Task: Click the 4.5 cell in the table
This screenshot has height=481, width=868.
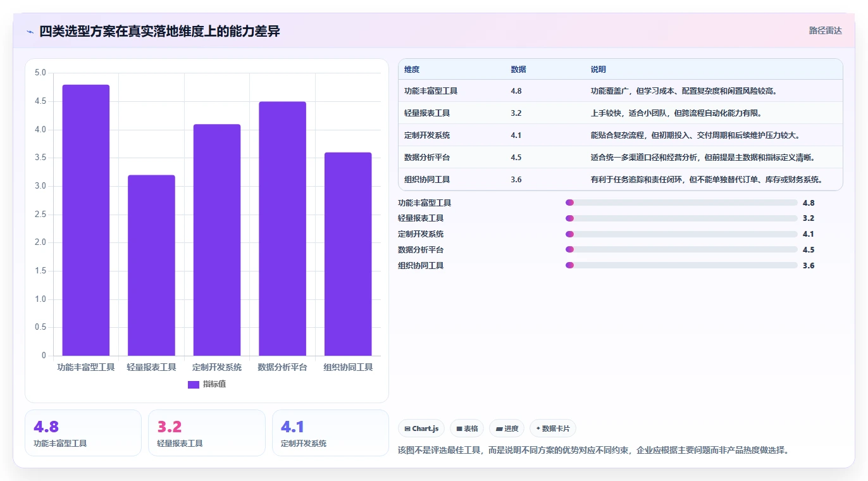Action: [516, 158]
